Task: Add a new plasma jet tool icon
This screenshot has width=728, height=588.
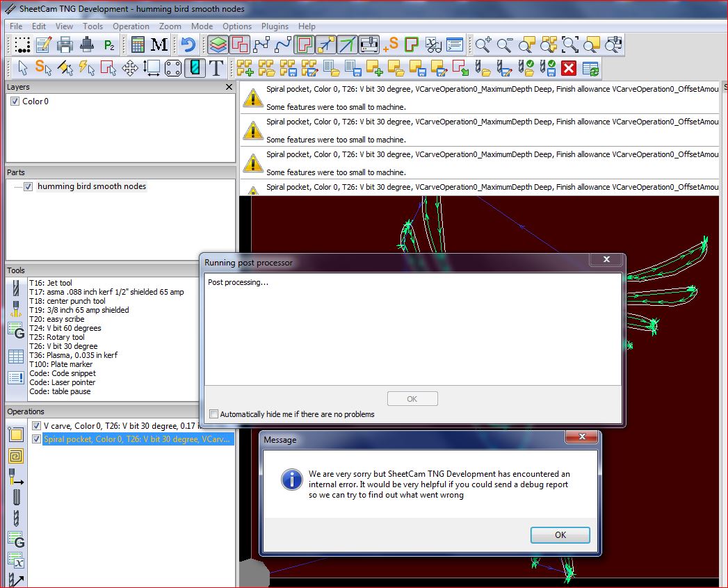Action: tap(16, 309)
